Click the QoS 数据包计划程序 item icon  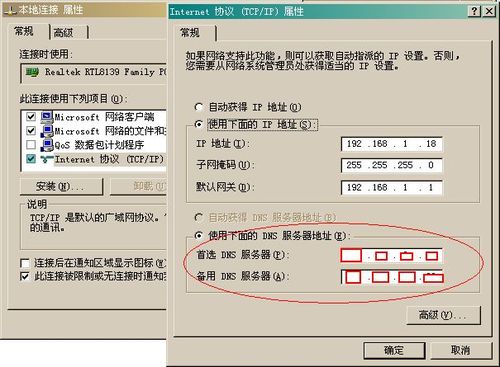pyautogui.click(x=47, y=145)
